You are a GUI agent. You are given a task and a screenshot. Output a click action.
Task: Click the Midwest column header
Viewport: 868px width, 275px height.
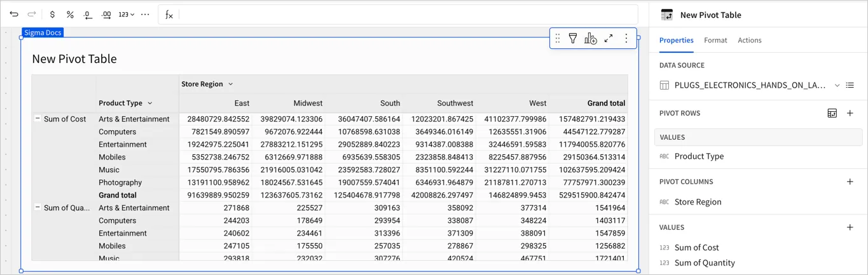[x=308, y=103]
